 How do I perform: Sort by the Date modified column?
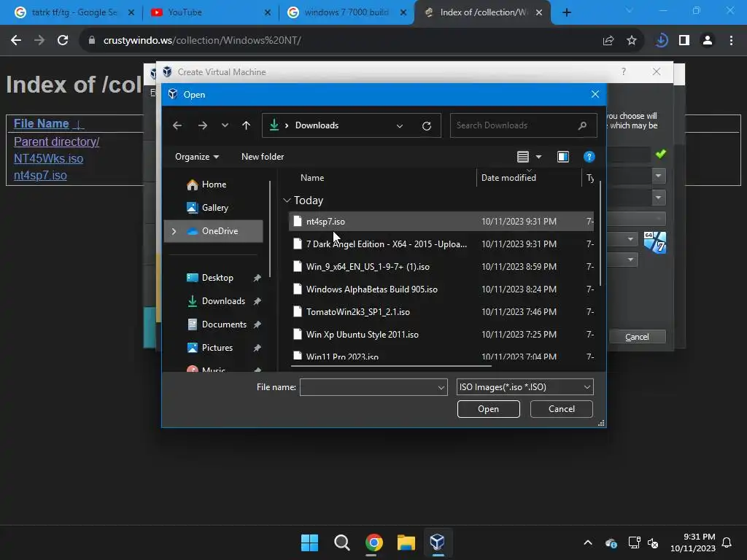pos(508,178)
